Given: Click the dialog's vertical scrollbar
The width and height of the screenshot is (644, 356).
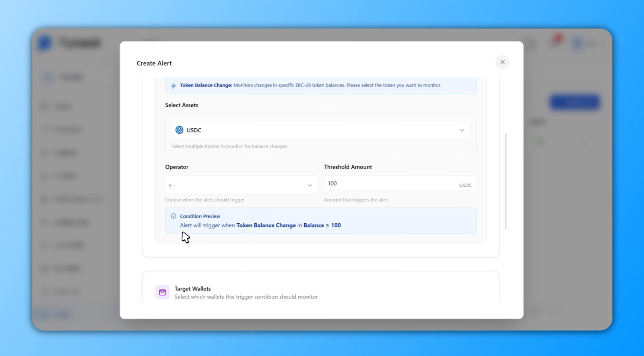Looking at the screenshot, I should [506, 181].
